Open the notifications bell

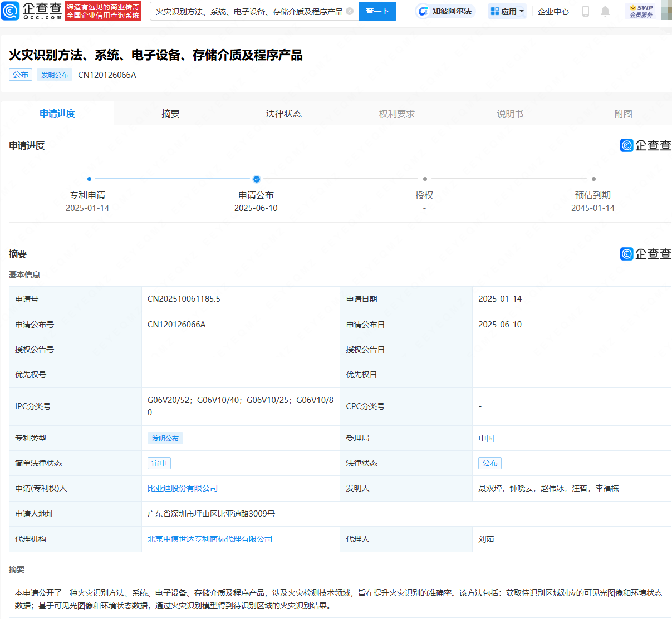(605, 11)
